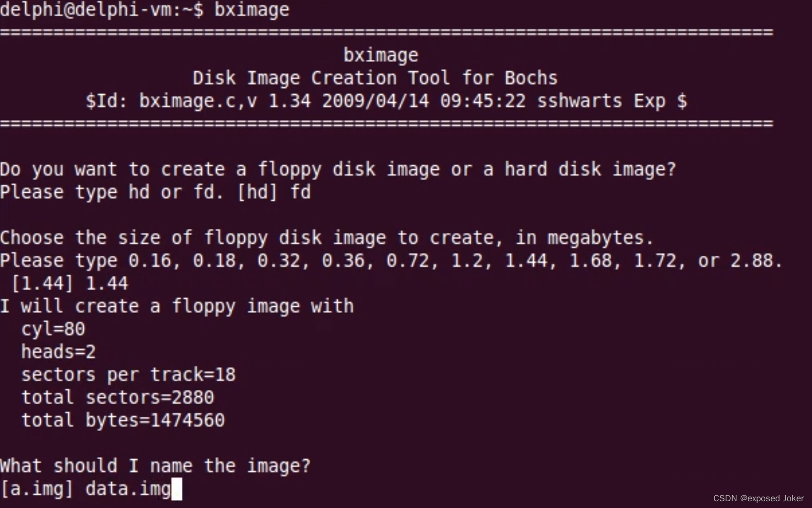Click the typed 1.44 size answer
The width and height of the screenshot is (812, 508).
(x=107, y=283)
